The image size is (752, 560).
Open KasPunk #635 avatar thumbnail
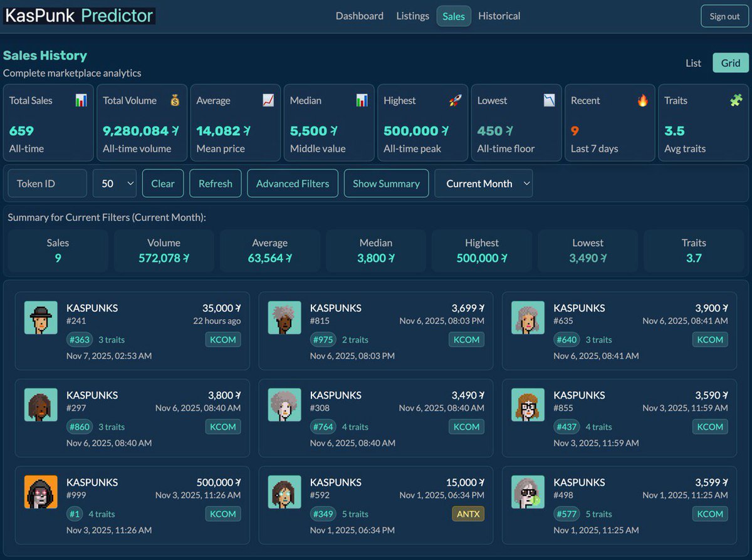pos(528,318)
